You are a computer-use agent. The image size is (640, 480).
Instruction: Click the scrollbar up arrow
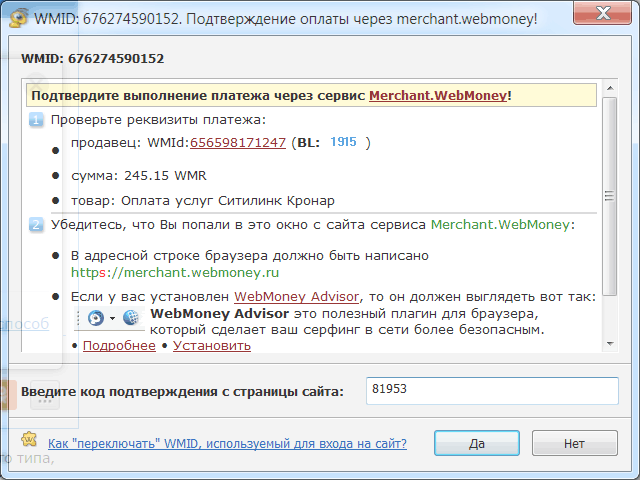coord(610,88)
